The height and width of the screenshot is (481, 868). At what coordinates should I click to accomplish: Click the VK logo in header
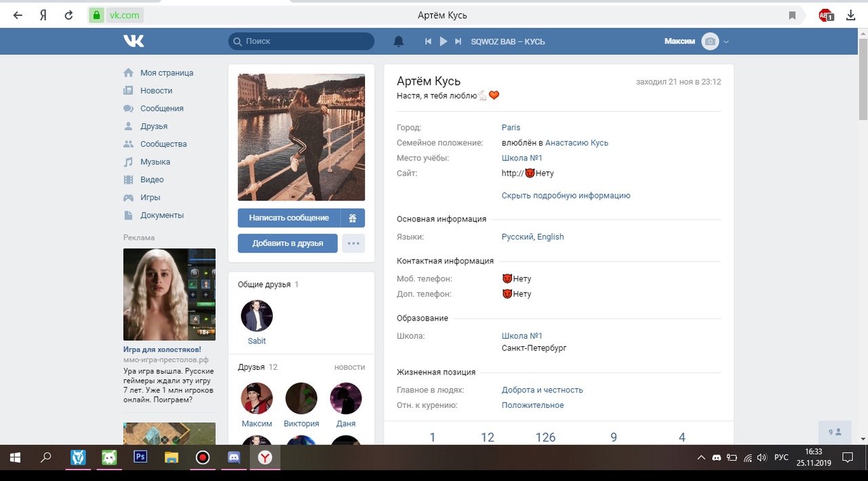click(134, 41)
